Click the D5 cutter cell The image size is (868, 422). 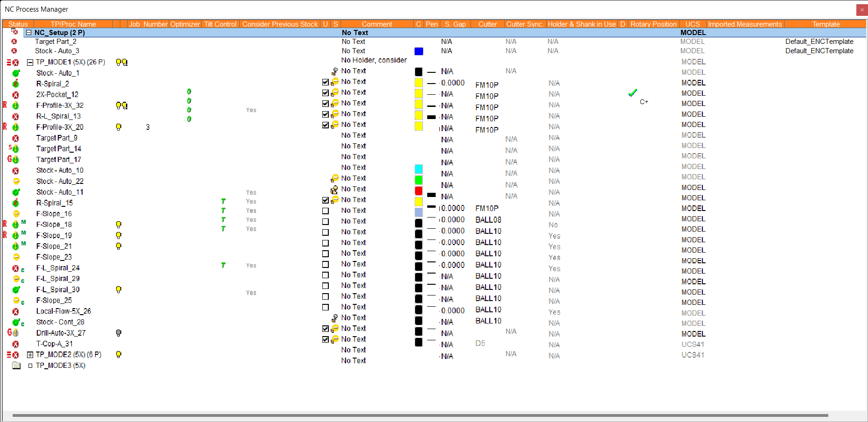click(x=480, y=343)
